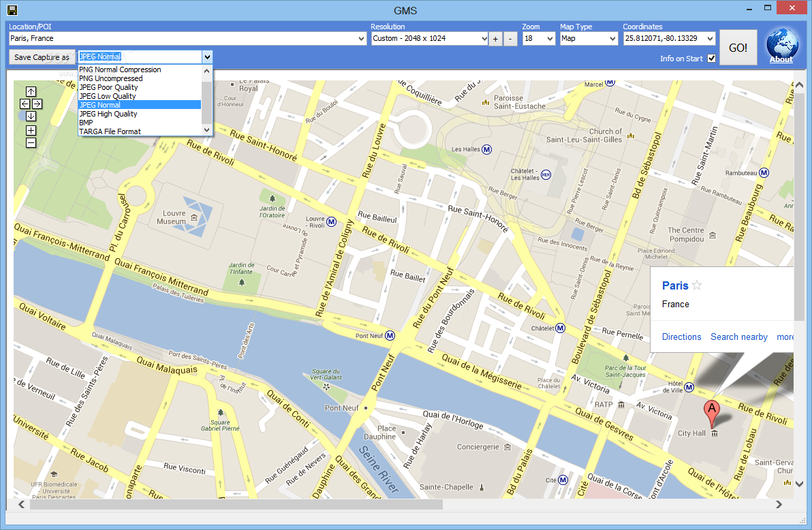The image size is (812, 530).
Task: Click Louvre-Rivoli metro station icon
Action: click(x=332, y=221)
